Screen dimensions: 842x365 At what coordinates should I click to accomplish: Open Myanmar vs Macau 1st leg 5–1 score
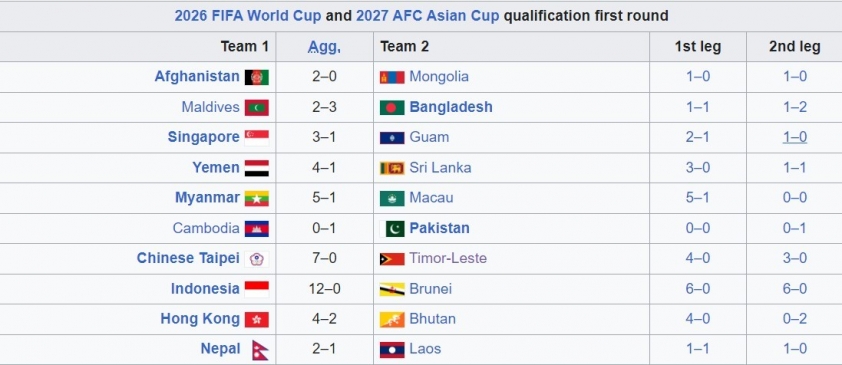698,198
